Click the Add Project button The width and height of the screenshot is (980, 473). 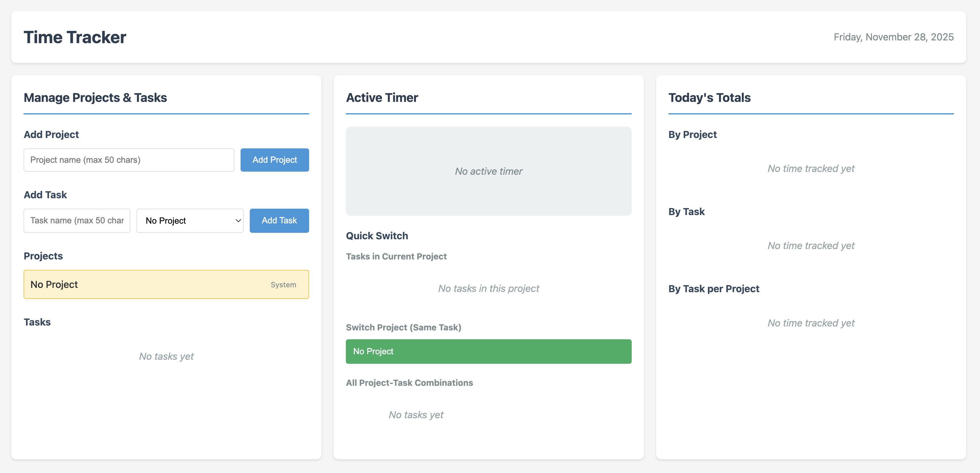coord(274,160)
